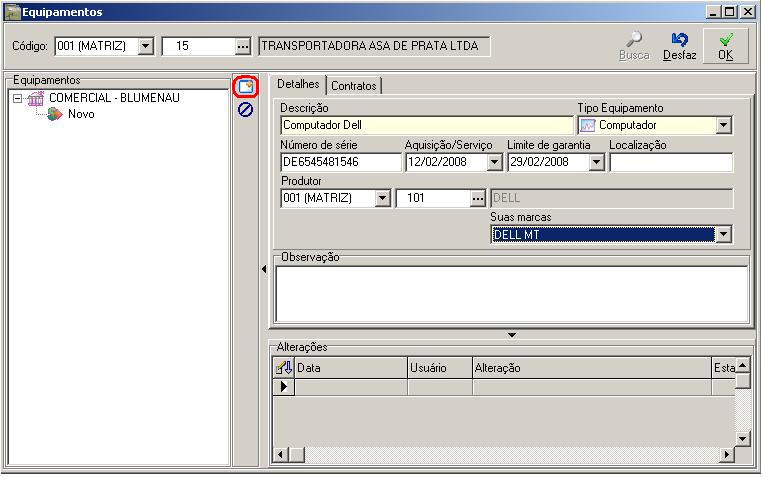The image size is (763, 477).
Task: Click the Descrição text field
Action: pos(426,126)
